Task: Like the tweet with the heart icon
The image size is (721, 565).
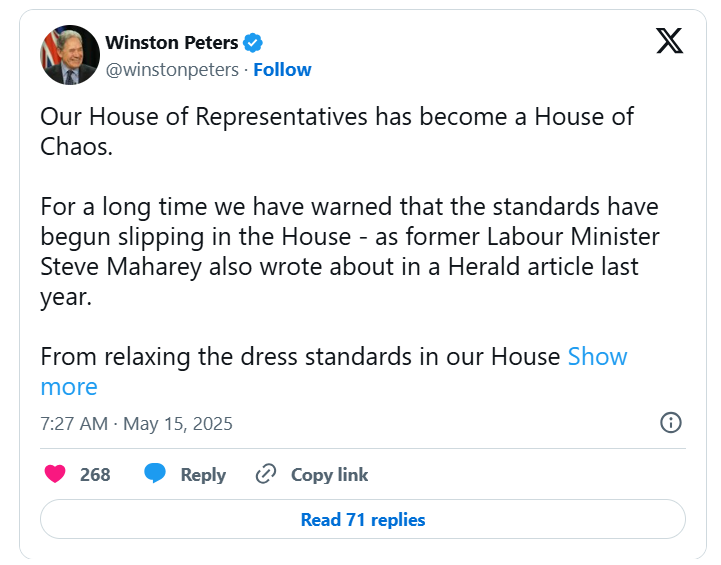Action: point(55,474)
